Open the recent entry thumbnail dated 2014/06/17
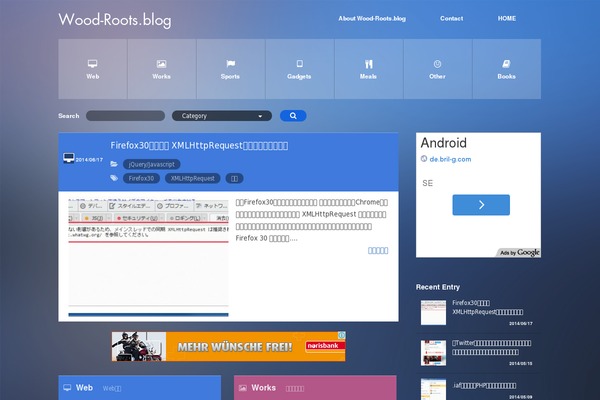This screenshot has height=400, width=600. pyautogui.click(x=433, y=313)
